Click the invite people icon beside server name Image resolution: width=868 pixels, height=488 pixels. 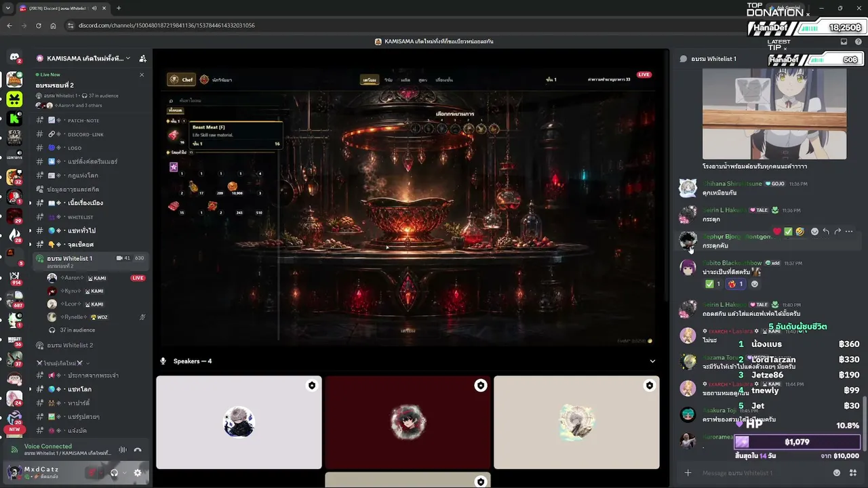(142, 58)
